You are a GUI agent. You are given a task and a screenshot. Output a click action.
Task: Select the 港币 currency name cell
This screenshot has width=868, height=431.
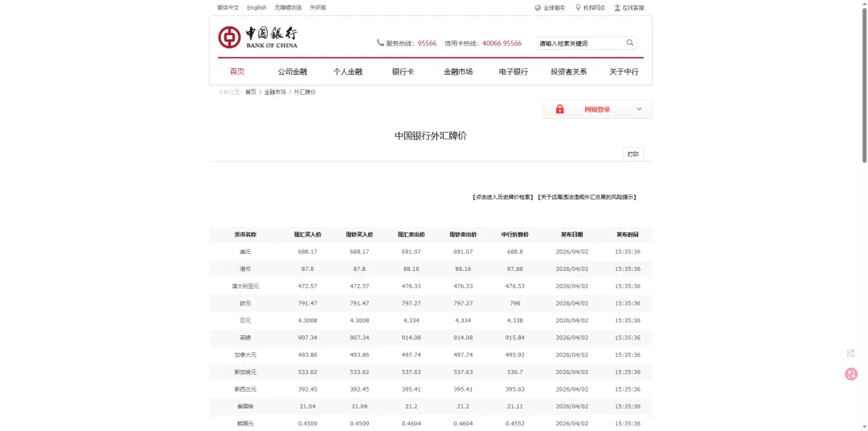(245, 269)
